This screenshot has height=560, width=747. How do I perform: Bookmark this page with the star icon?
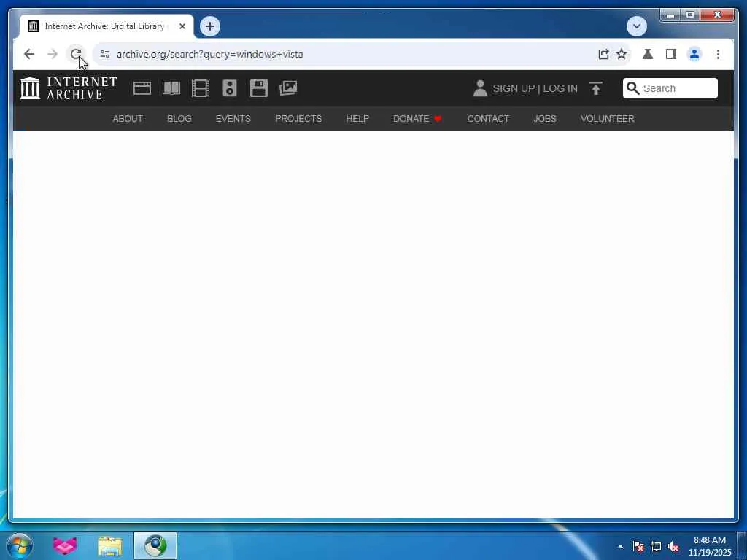click(x=622, y=54)
